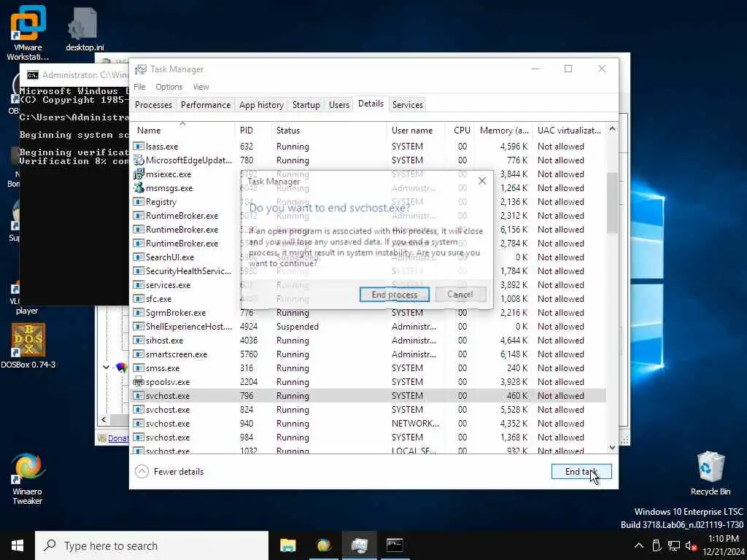Screen dimensions: 747x560
Task: Sort by User name column header
Action: click(x=416, y=130)
